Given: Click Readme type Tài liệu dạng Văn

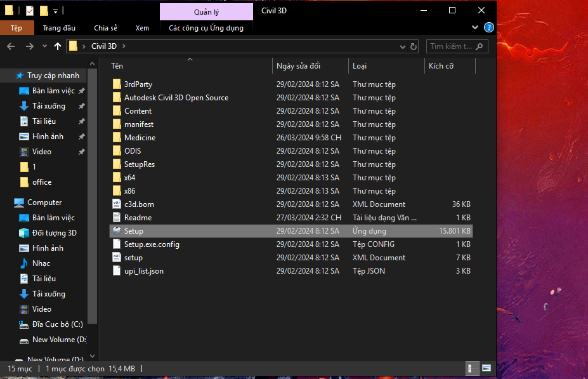Looking at the screenshot, I should [384, 218].
